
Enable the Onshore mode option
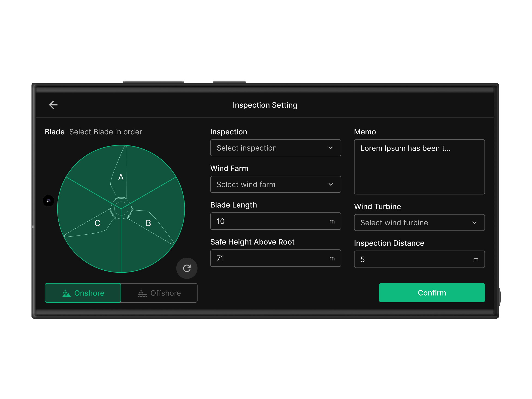coord(83,293)
